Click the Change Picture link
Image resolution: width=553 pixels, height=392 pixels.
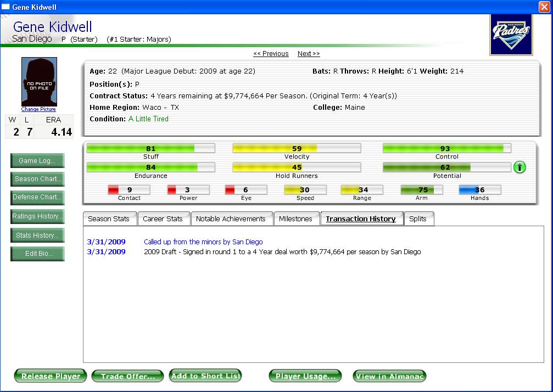click(x=38, y=109)
